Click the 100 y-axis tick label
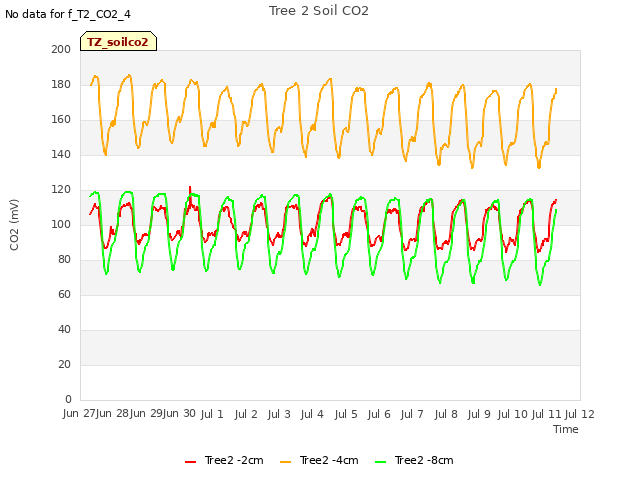Viewport: 640px width, 480px height. click(x=61, y=224)
